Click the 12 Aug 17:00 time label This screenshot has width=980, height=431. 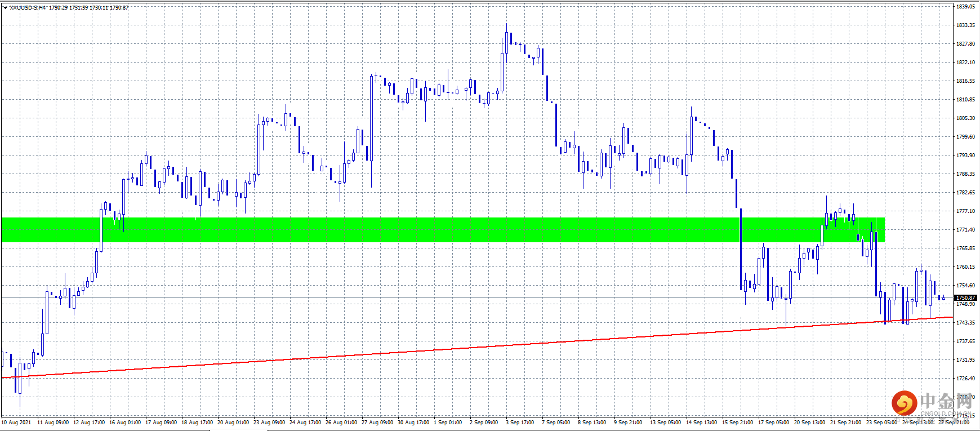click(x=89, y=423)
